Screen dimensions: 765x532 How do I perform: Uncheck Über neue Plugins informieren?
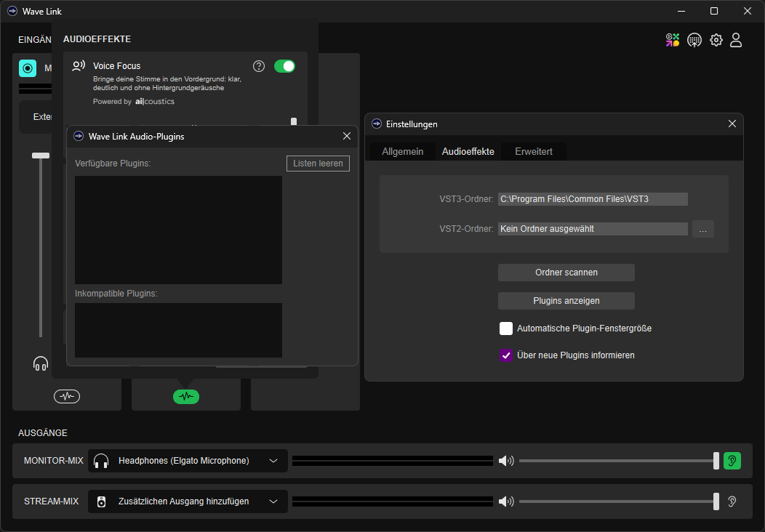click(506, 355)
